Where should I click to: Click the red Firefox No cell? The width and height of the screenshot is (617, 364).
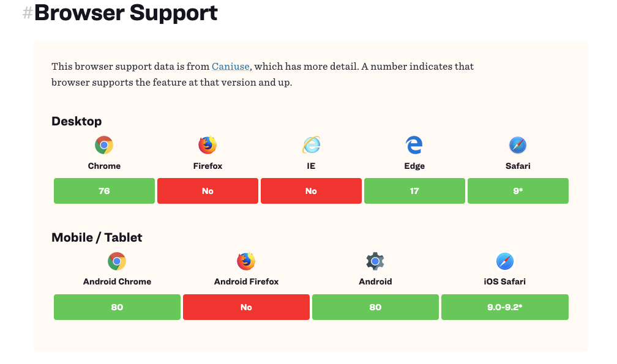coord(208,191)
